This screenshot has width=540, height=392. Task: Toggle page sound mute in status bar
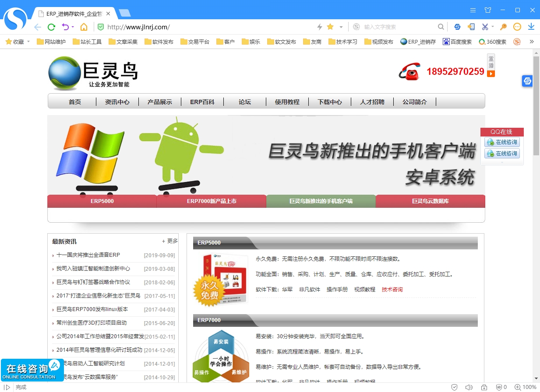click(x=469, y=387)
